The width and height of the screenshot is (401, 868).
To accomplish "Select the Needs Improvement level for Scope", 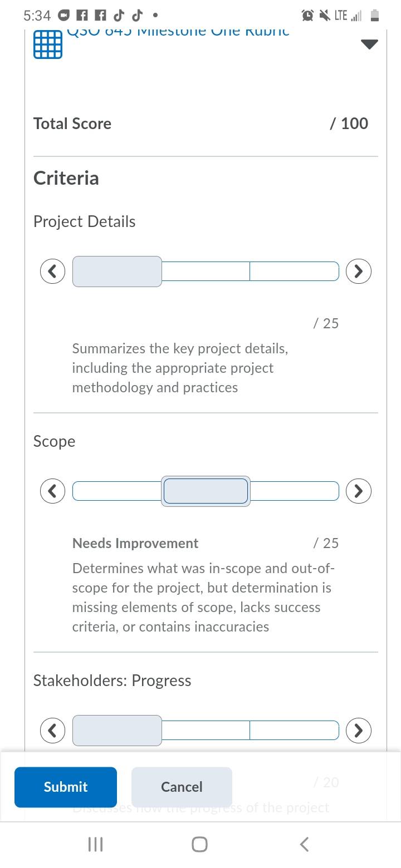I will [x=206, y=491].
